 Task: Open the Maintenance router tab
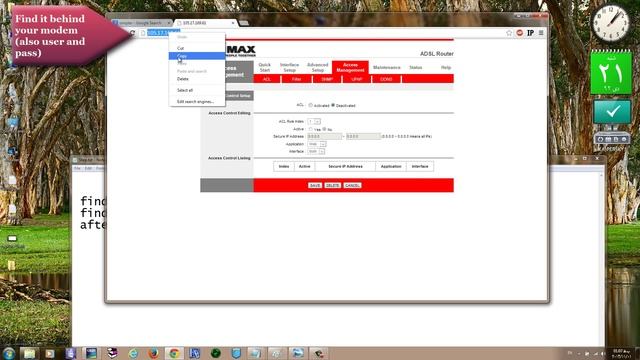pos(387,67)
